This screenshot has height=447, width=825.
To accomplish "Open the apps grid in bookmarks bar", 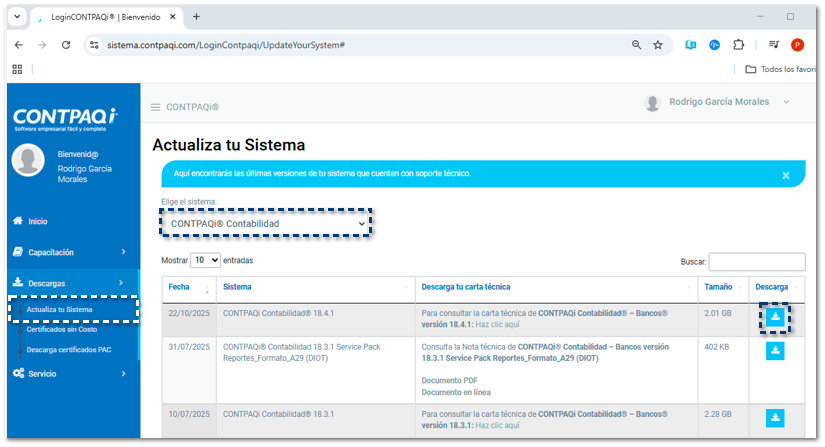I will (x=17, y=69).
